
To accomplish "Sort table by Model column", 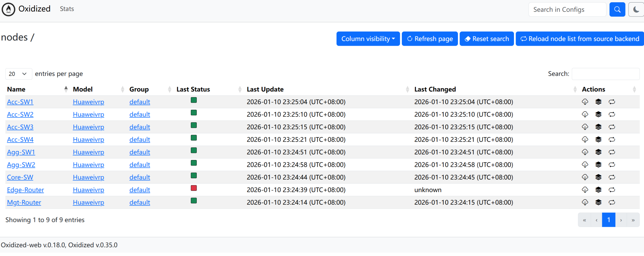I will pyautogui.click(x=98, y=89).
